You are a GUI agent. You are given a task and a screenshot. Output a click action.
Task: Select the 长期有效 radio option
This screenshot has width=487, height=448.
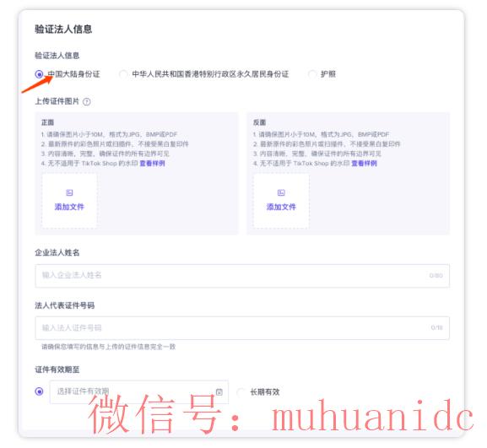[241, 392]
